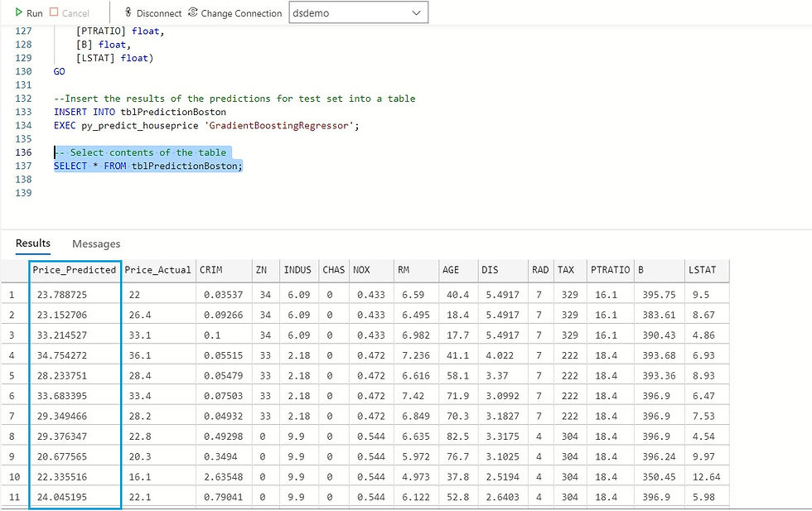This screenshot has height=511, width=812.
Task: Select the AGE column header
Action: click(457, 270)
